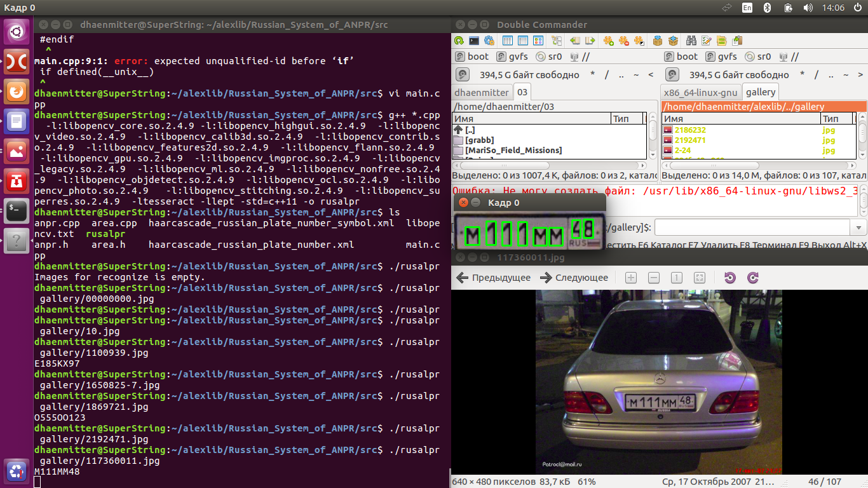
Task: Click the green Refresh icon in Double Commander
Action: (459, 41)
